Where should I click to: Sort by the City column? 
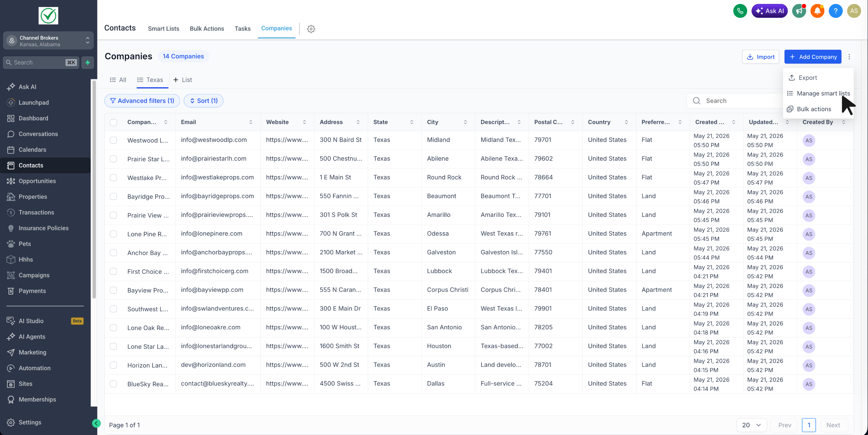click(465, 122)
